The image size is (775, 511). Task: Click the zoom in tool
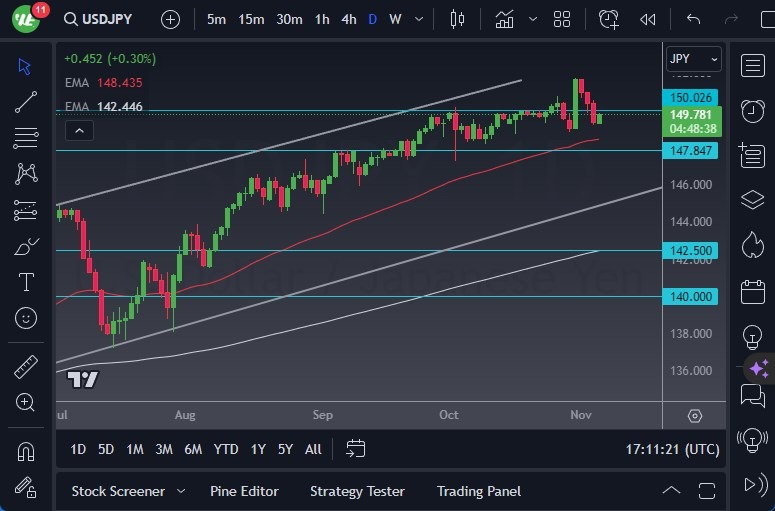pos(26,402)
